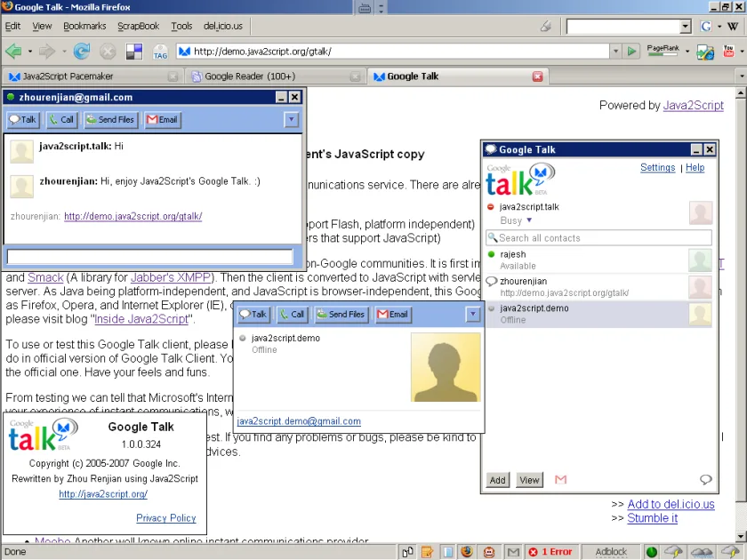Screen dimensions: 747x560
Task: Select the rajesh contact in the roster
Action: pyautogui.click(x=598, y=260)
